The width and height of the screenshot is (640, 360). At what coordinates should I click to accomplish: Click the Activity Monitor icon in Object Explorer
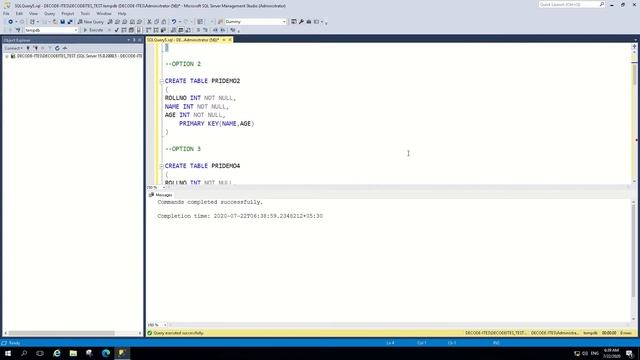pyautogui.click(x=64, y=48)
